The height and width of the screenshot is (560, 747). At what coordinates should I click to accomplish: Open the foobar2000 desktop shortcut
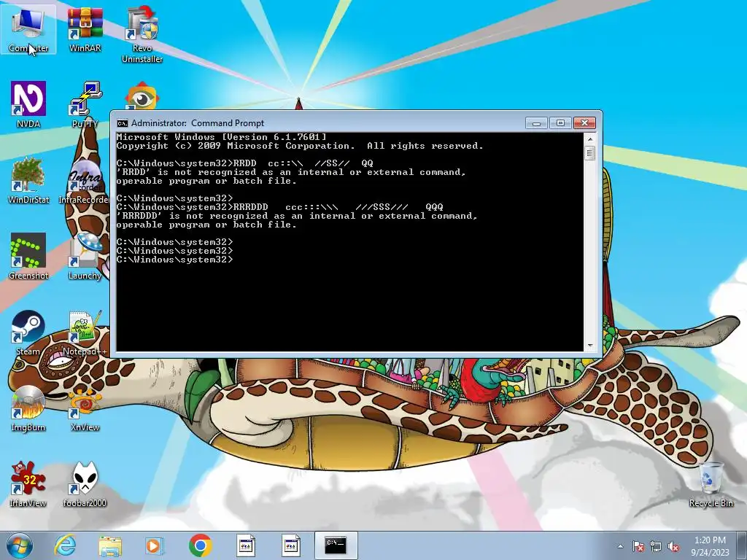(x=85, y=484)
